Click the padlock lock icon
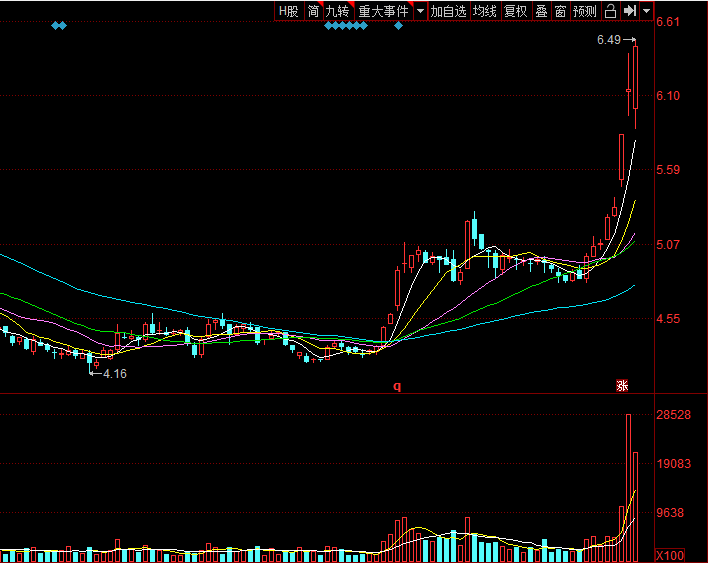The height and width of the screenshot is (563, 708). 610,11
